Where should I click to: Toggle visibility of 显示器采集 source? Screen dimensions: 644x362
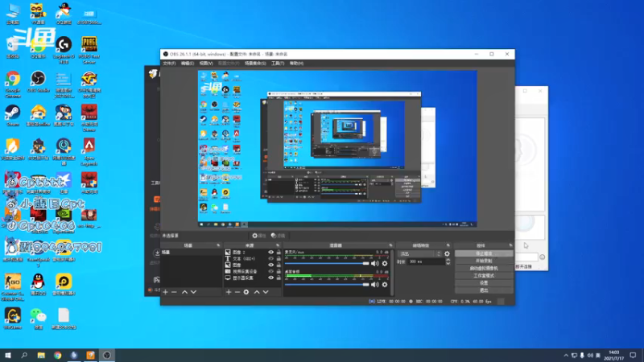[270, 278]
